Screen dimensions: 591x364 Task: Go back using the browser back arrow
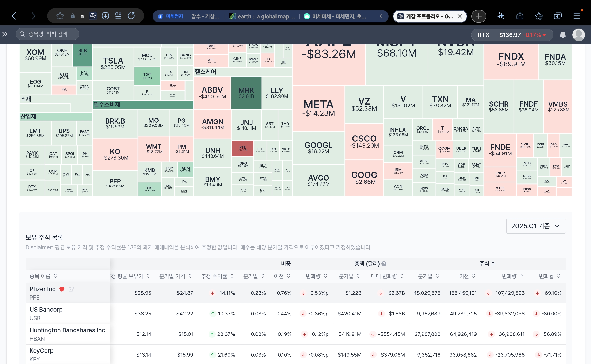[14, 16]
